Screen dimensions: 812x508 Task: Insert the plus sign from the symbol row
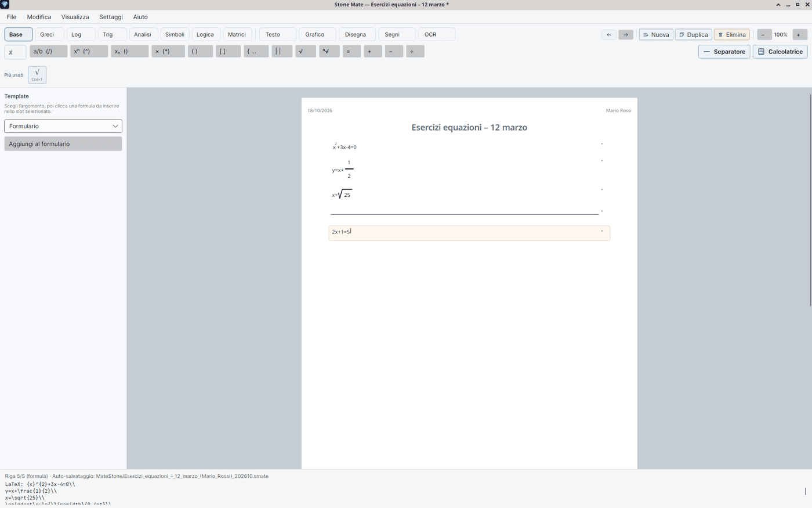[x=373, y=52]
